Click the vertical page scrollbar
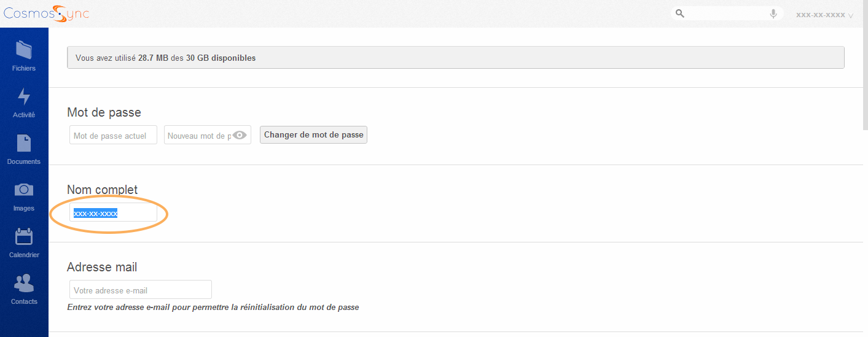Viewport: 868px width, 337px height. point(865,74)
